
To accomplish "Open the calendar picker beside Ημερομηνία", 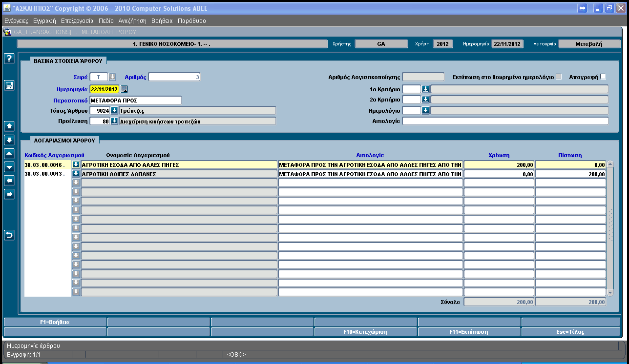I will (x=124, y=89).
